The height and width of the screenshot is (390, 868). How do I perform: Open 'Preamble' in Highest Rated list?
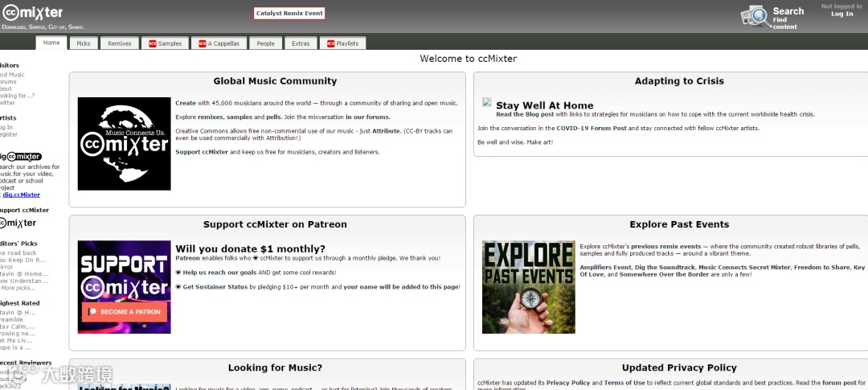coord(11,320)
